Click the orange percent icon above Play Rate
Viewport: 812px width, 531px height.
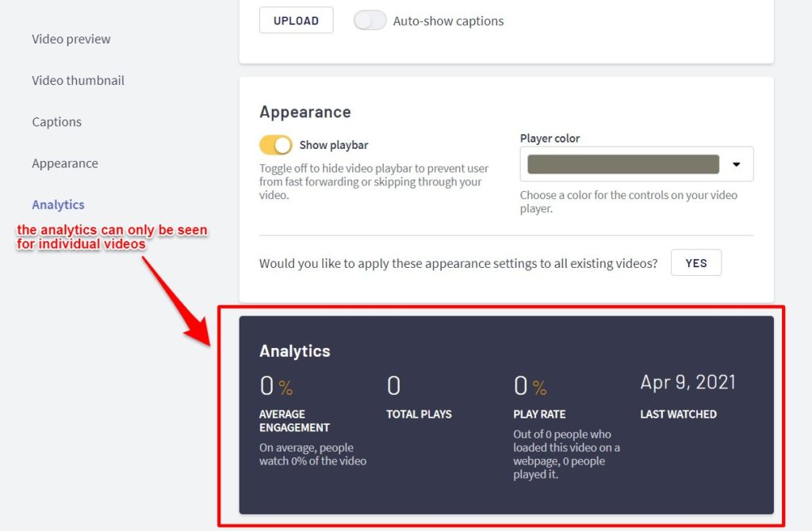(x=539, y=388)
